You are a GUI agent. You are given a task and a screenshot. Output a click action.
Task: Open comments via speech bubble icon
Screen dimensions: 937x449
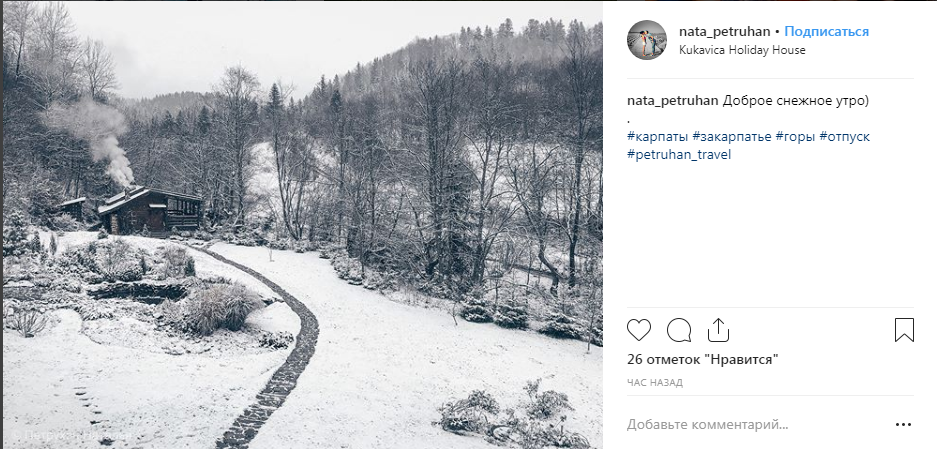point(679,330)
